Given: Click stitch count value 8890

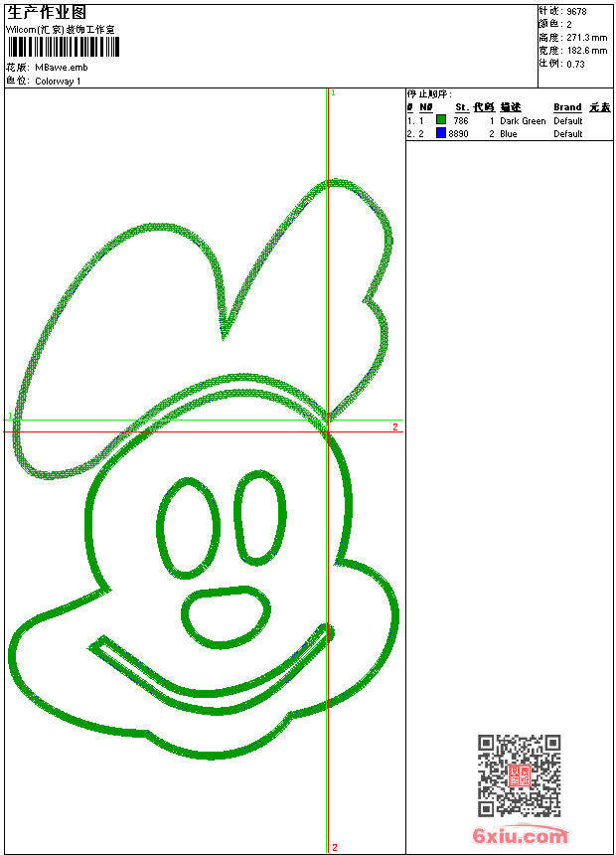Looking at the screenshot, I should coord(458,133).
